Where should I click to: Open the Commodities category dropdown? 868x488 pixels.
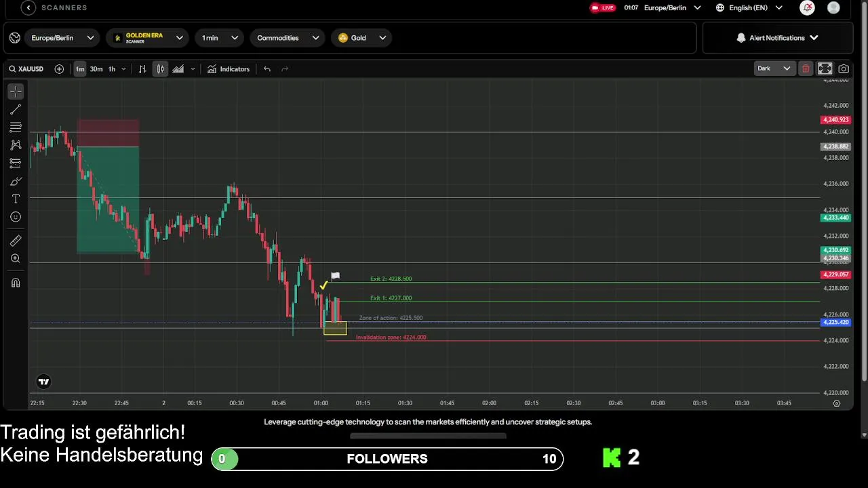(288, 38)
